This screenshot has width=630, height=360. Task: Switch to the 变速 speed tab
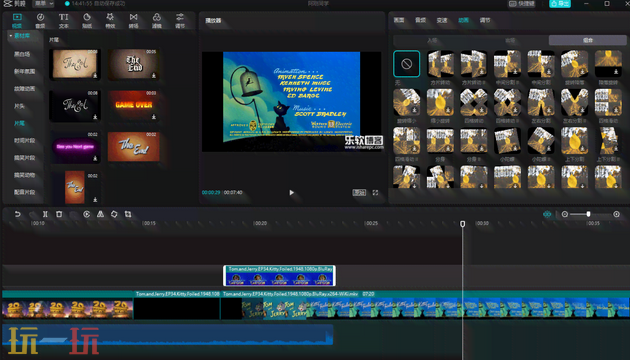pos(442,20)
